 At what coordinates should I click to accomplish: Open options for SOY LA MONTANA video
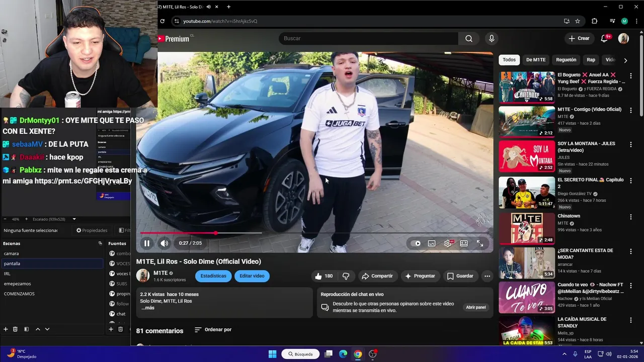click(x=630, y=144)
